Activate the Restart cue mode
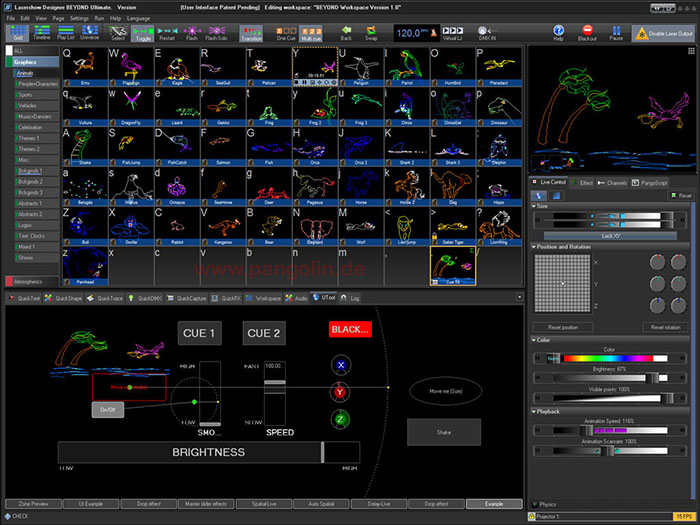Screen dimensions: 700x525 [x=167, y=33]
